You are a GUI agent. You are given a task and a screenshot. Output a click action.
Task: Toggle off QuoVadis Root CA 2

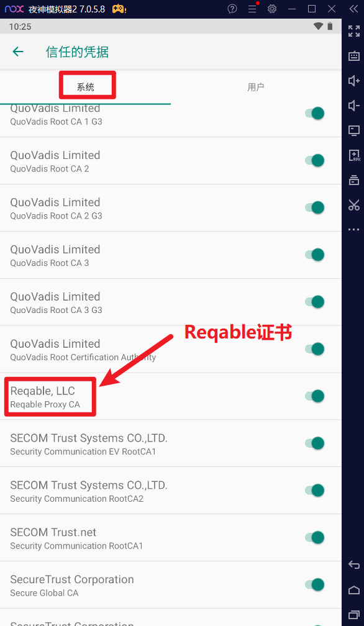(315, 160)
